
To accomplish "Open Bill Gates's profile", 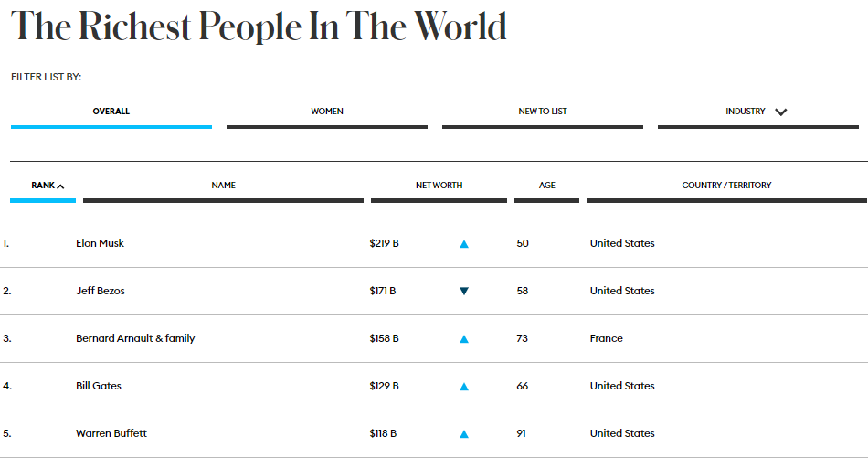I will tap(99, 386).
